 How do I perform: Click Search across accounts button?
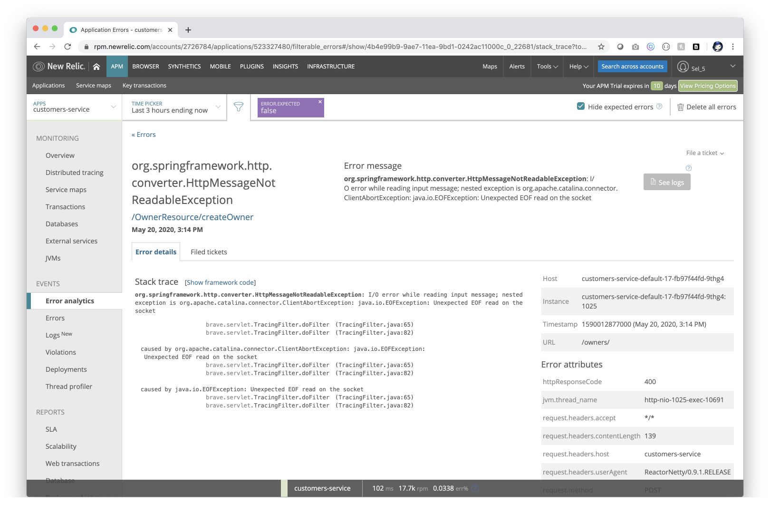pos(633,67)
